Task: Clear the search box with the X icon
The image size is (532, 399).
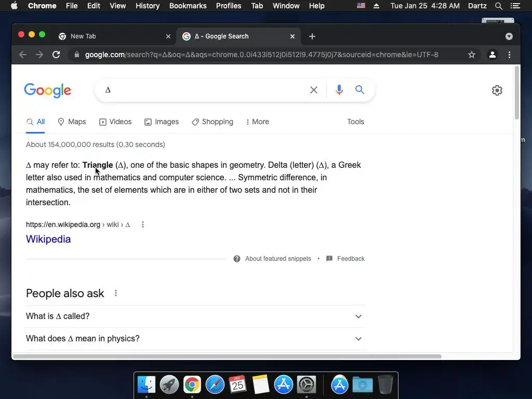Action: point(314,90)
